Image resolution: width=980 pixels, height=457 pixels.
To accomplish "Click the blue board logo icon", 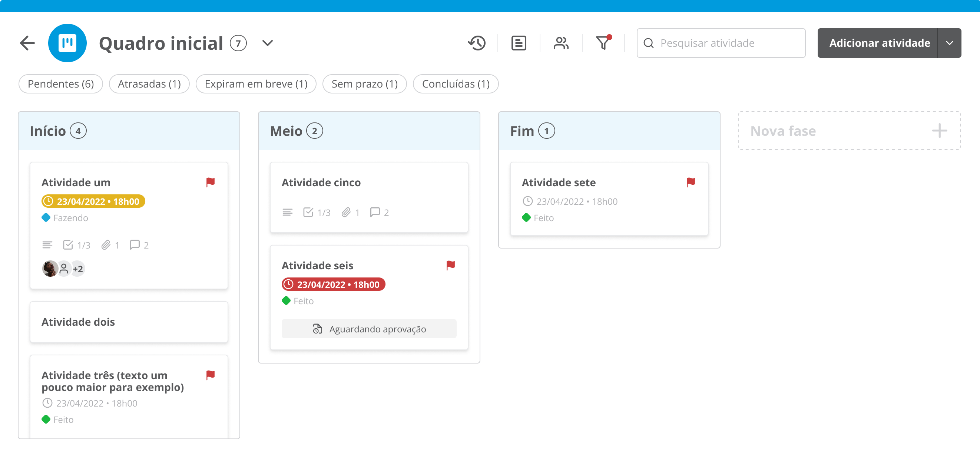I will coord(67,43).
